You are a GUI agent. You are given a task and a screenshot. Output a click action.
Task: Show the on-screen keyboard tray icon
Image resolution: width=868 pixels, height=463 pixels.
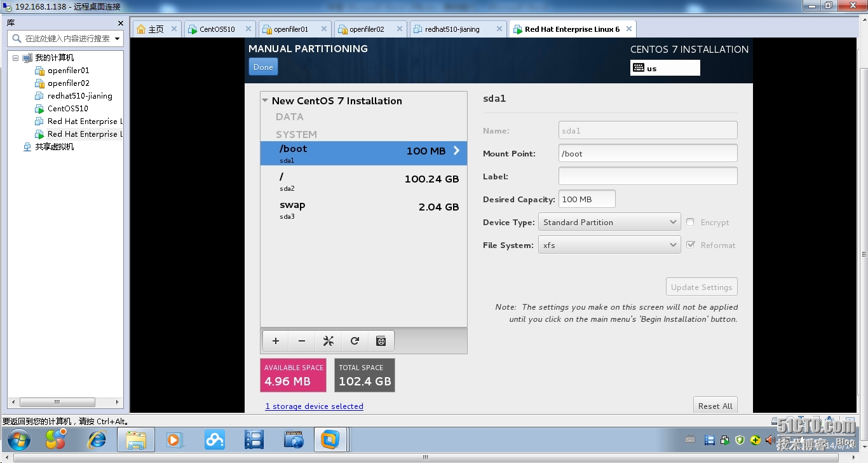pos(690,439)
